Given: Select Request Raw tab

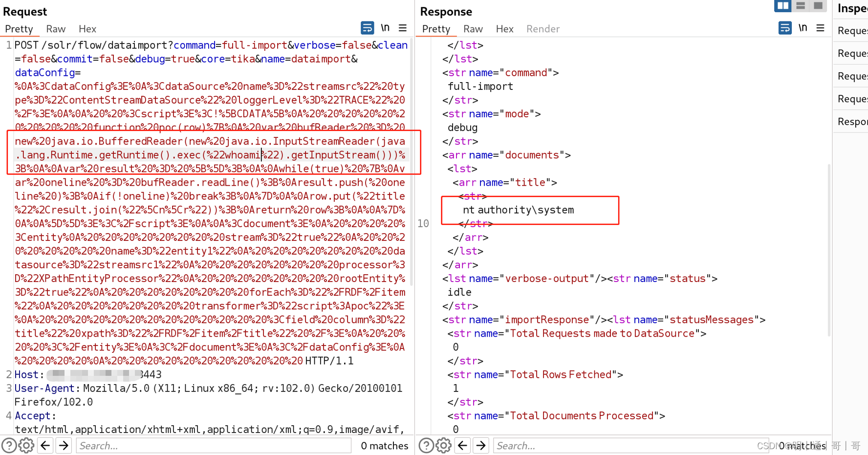Looking at the screenshot, I should point(56,29).
